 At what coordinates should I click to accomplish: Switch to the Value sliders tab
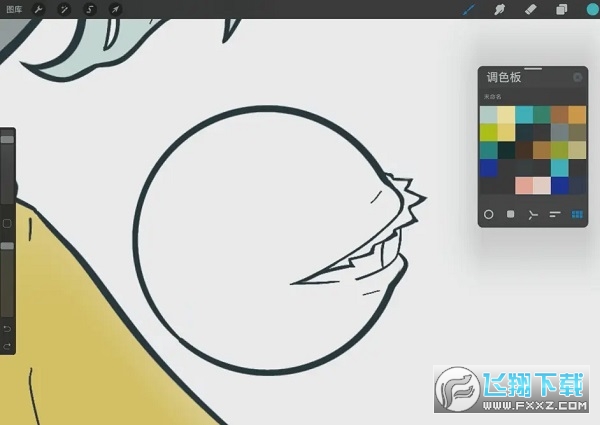[555, 214]
